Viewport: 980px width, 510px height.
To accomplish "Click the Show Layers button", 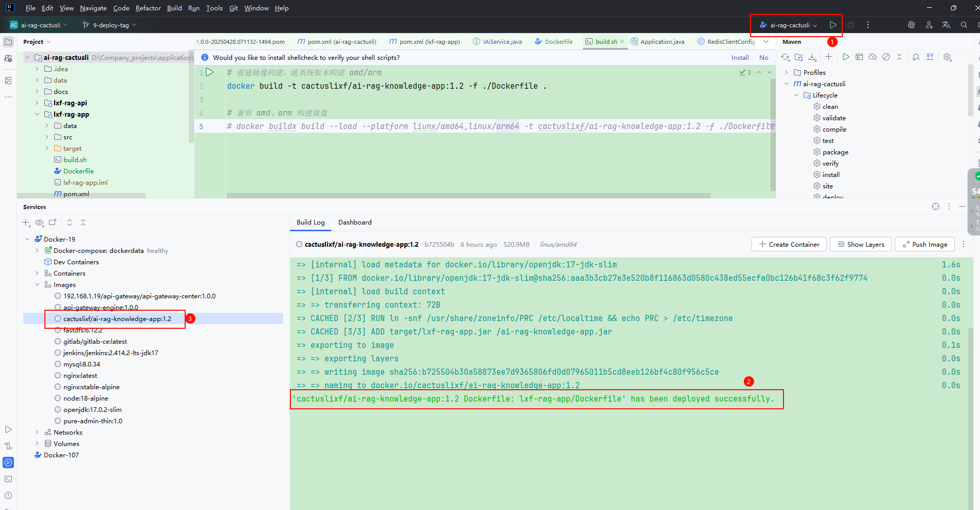I will point(861,245).
